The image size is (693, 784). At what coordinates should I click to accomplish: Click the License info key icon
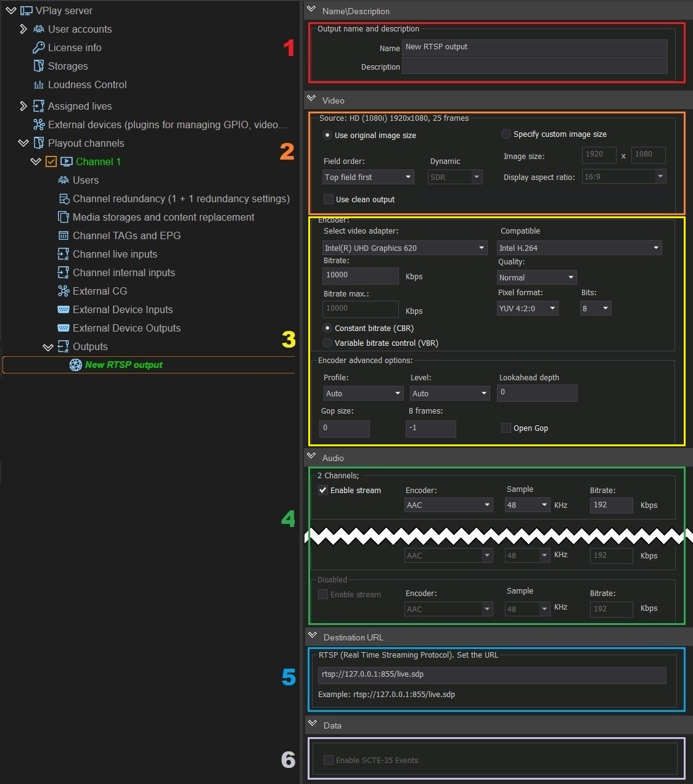(39, 47)
